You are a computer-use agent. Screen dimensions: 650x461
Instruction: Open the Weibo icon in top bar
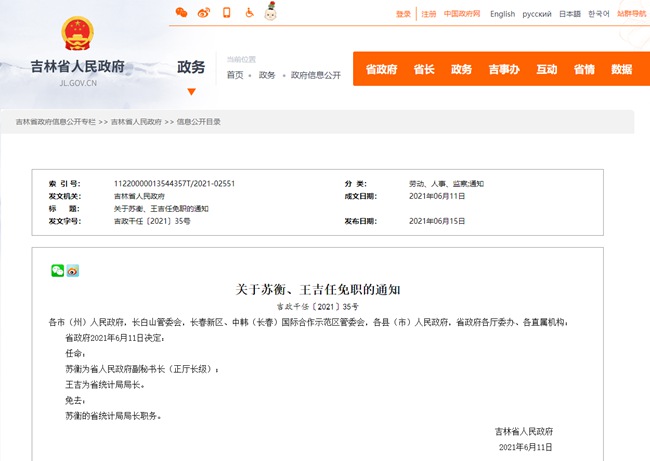[204, 13]
